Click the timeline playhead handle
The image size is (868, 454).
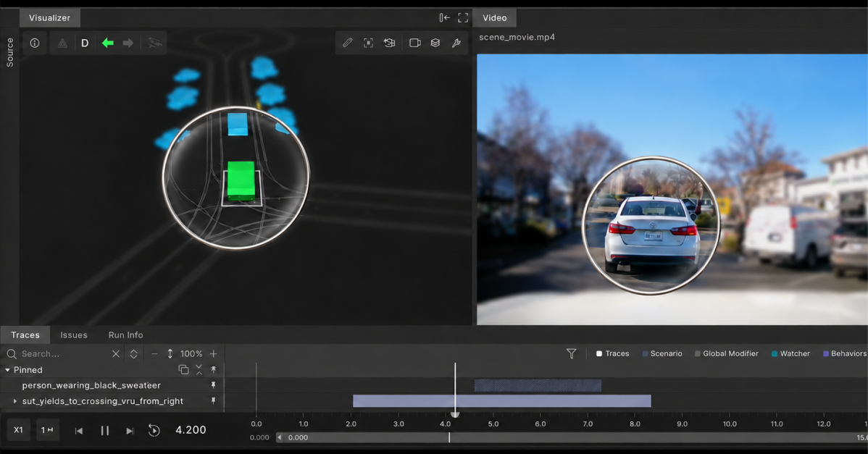tap(455, 413)
